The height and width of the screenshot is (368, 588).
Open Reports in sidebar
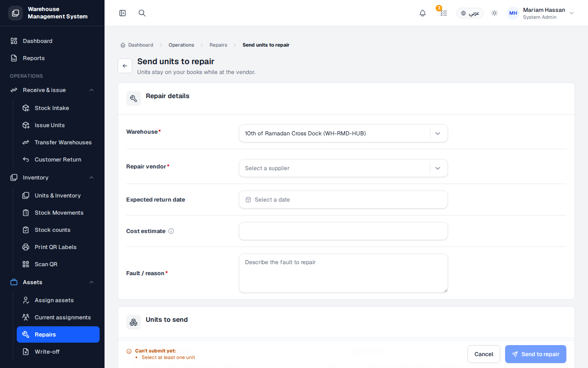click(52, 58)
